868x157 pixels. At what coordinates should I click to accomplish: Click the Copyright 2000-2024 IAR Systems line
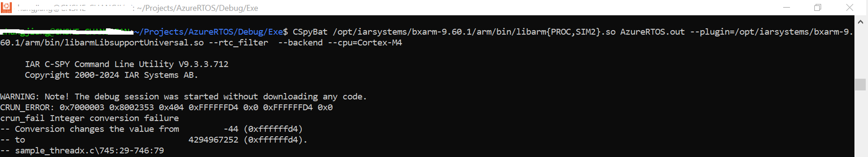pyautogui.click(x=111, y=75)
